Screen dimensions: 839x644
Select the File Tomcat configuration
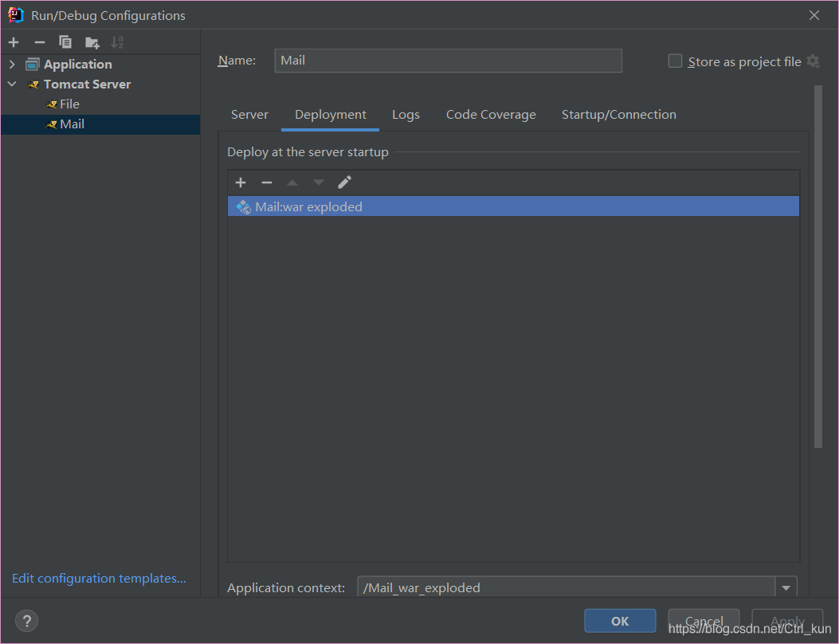tap(100, 104)
